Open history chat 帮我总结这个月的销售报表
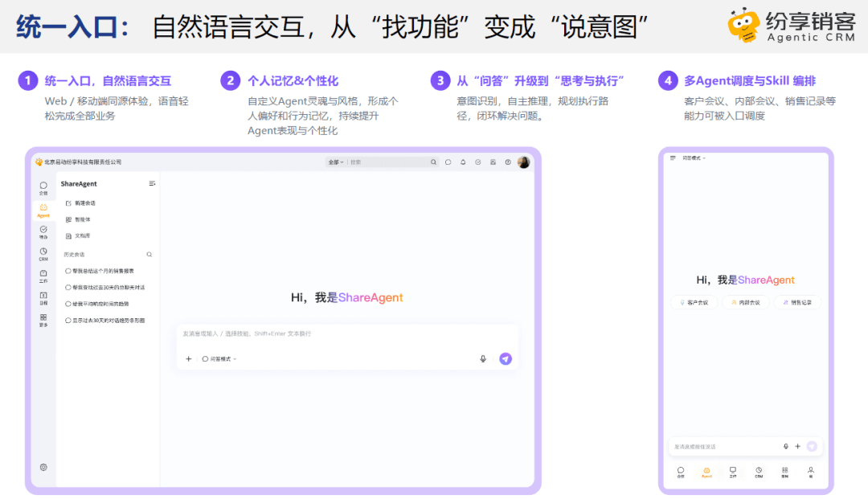The height and width of the screenshot is (499, 868). click(100, 271)
